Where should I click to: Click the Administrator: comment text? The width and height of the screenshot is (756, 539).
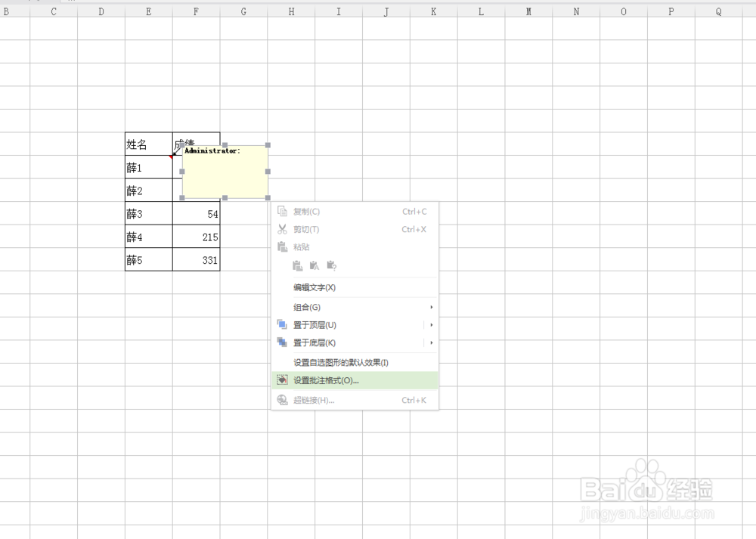click(x=212, y=151)
